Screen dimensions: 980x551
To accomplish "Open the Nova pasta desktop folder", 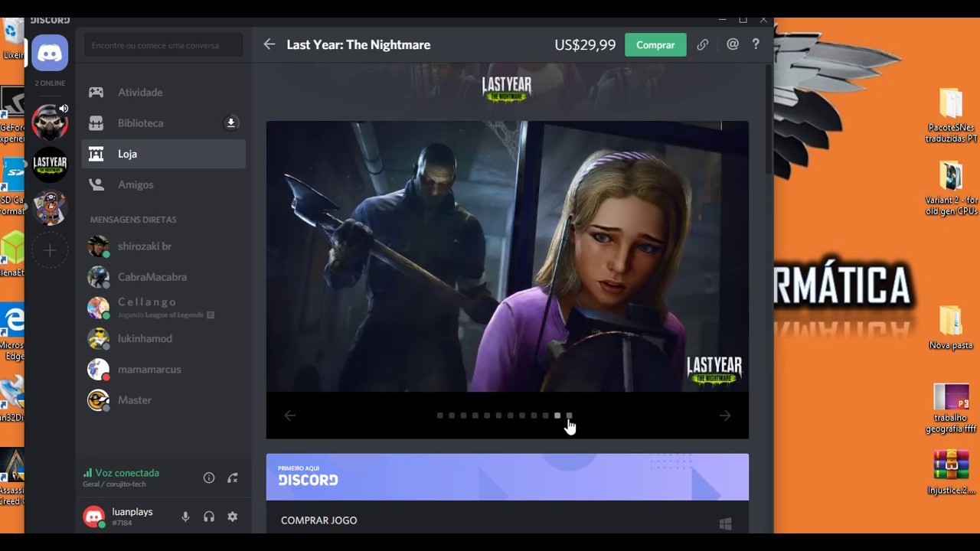I will coord(951,328).
